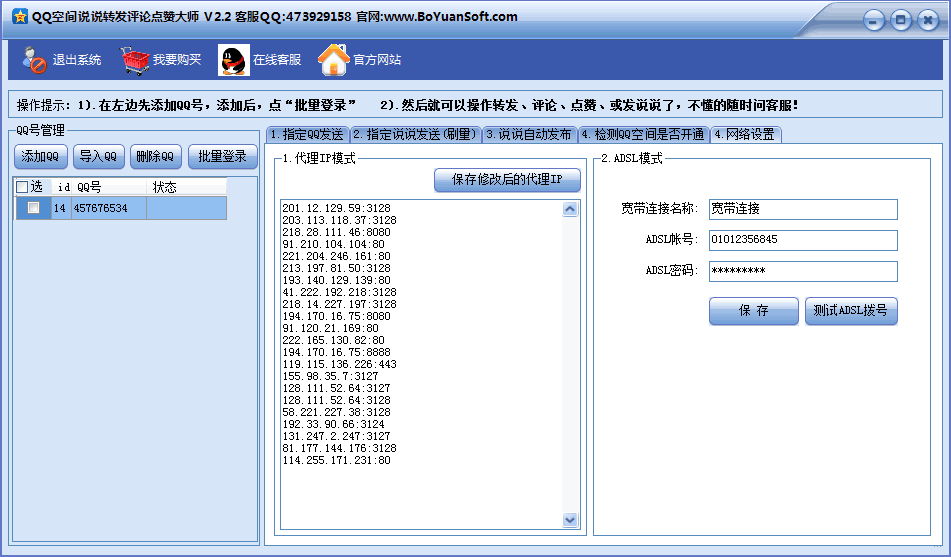This screenshot has width=951, height=557.
Task: Click proxy entry 218.14.227.197:3128
Action: (x=339, y=304)
